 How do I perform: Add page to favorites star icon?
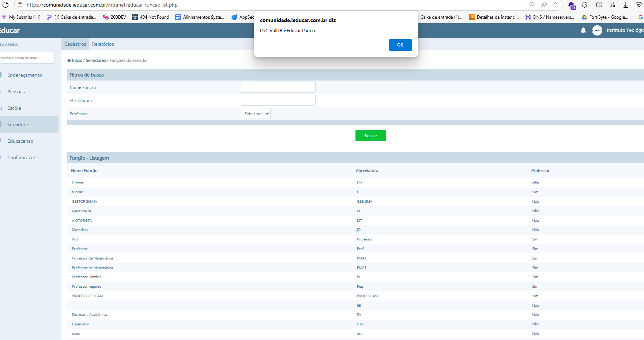point(556,5)
